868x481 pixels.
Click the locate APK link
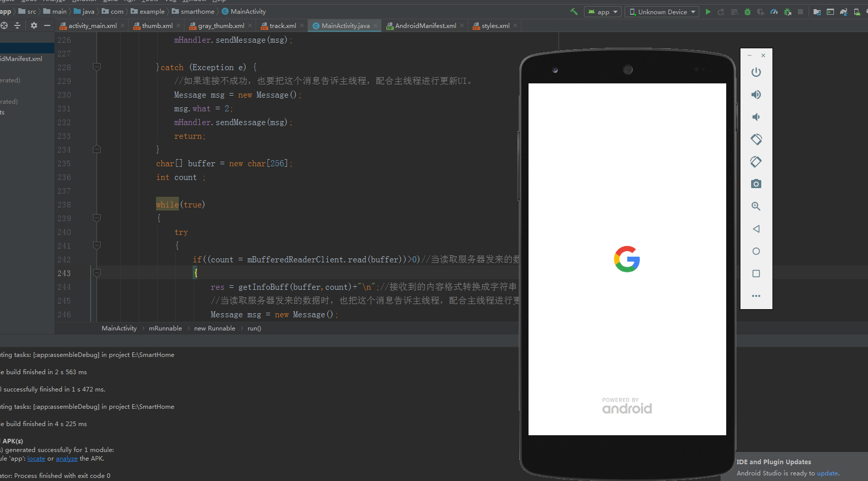click(x=36, y=458)
